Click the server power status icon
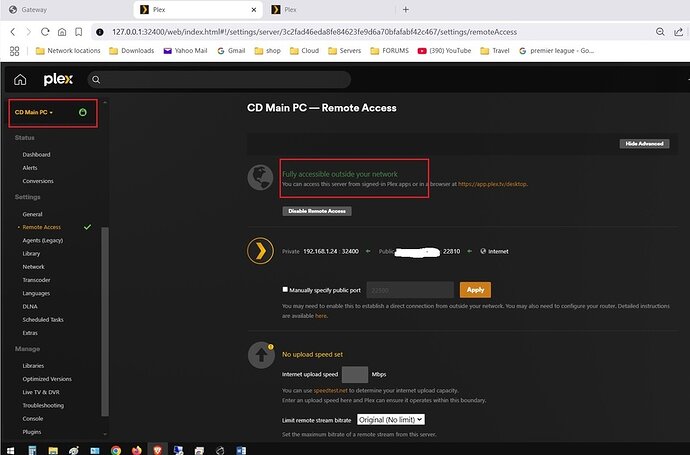The image size is (690, 455). [83, 112]
